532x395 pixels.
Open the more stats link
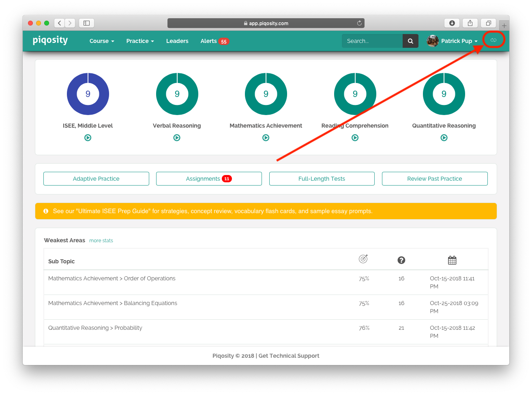101,241
